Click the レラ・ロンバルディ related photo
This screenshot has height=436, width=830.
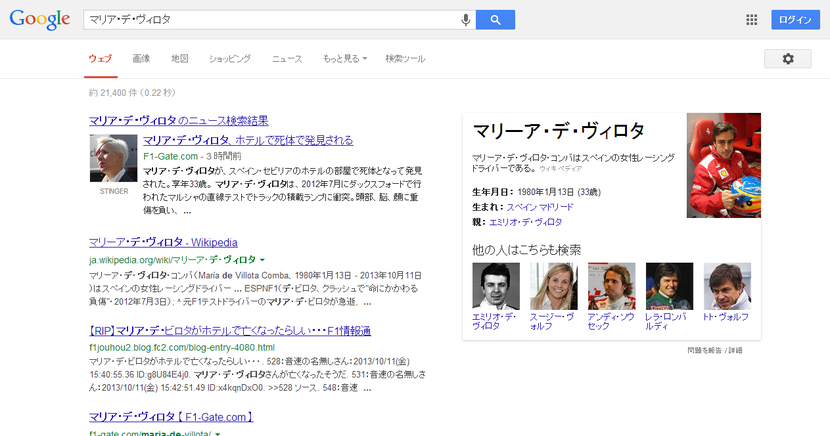click(669, 286)
